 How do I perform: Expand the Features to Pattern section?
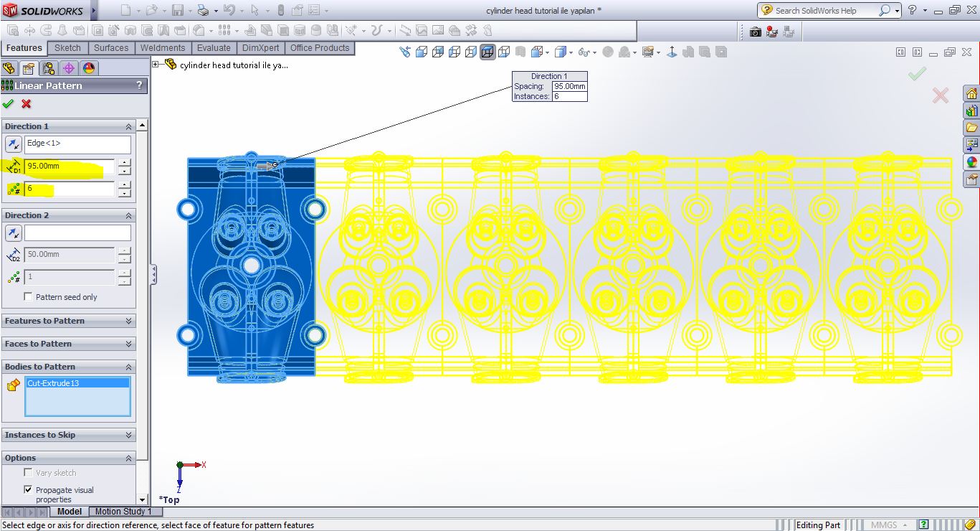(x=129, y=321)
